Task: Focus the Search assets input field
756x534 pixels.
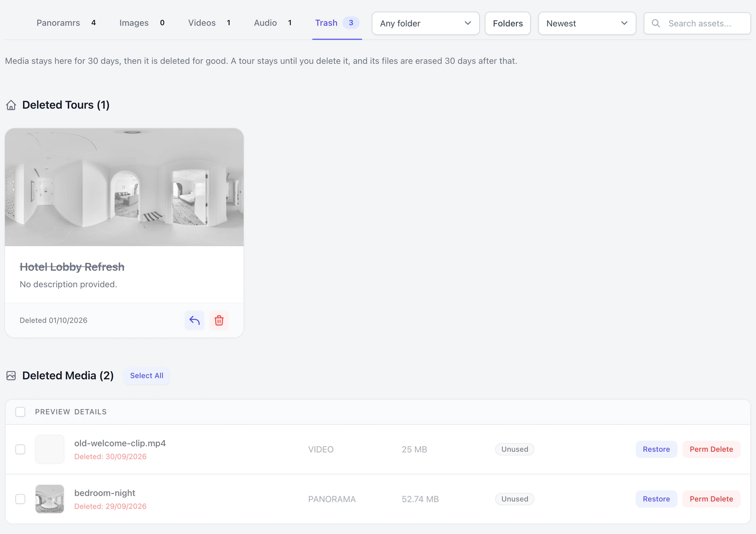Action: pos(697,23)
